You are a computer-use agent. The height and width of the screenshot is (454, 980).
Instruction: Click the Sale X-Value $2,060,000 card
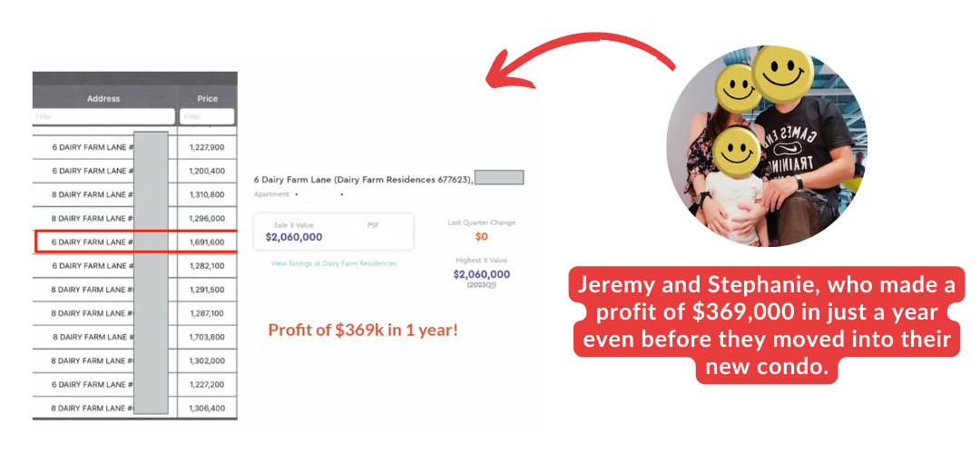[333, 232]
